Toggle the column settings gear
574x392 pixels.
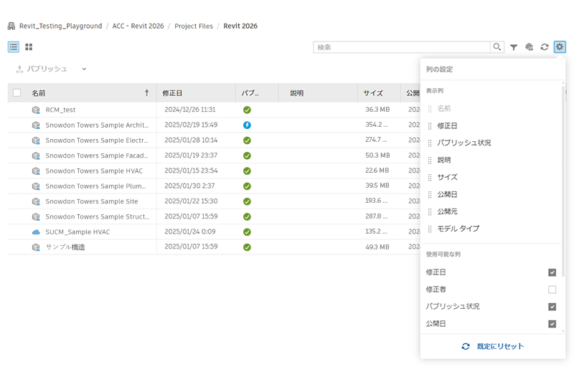[560, 47]
